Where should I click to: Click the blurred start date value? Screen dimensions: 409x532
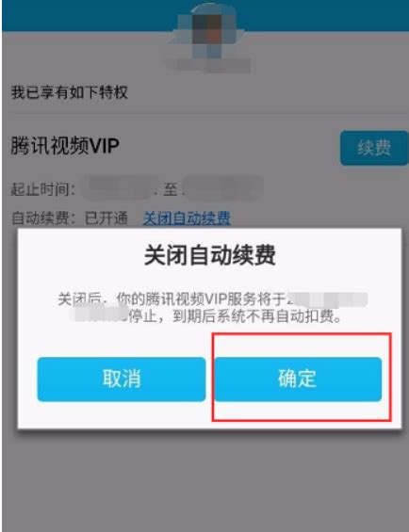[x=116, y=188]
